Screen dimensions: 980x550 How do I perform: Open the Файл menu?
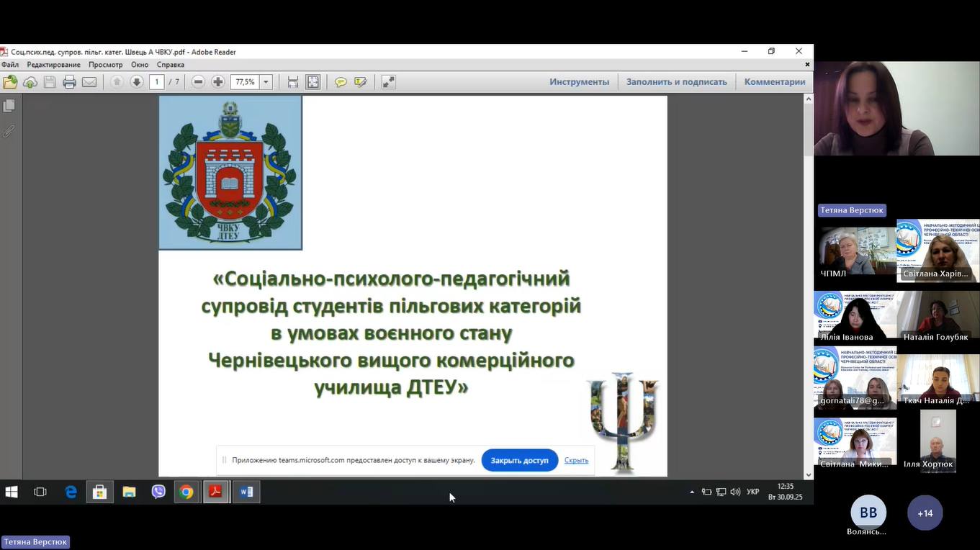click(10, 65)
